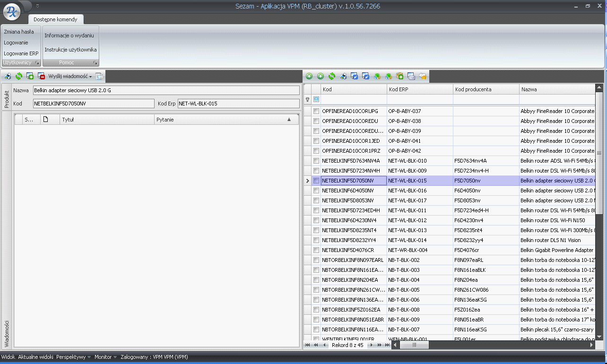607x364 pixels.
Task: Tick the checkbox for NBTORBELKINF8N204EA row
Action: coord(316,280)
